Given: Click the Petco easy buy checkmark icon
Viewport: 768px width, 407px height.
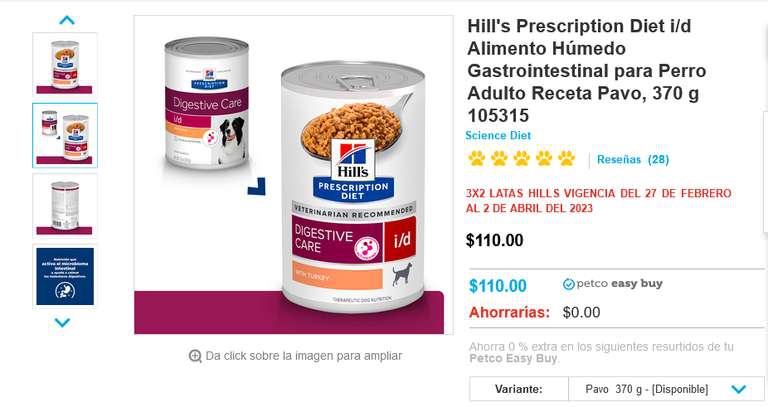Looking at the screenshot, I should (x=568, y=284).
